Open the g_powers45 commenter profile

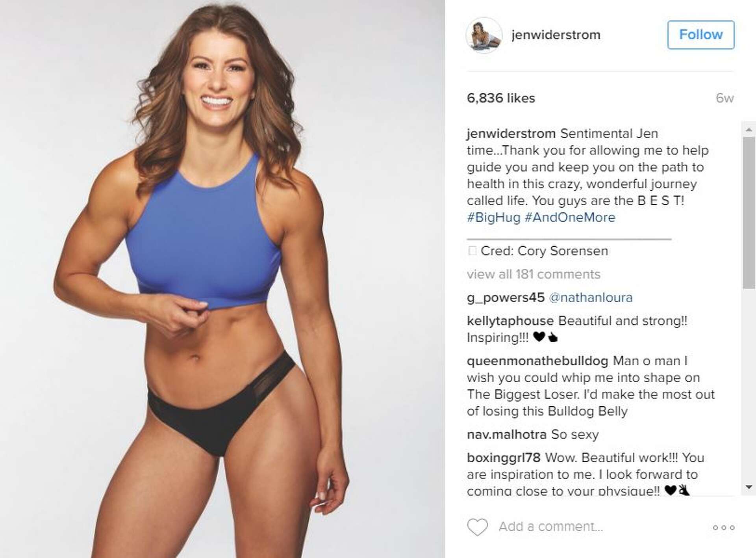pyautogui.click(x=506, y=298)
